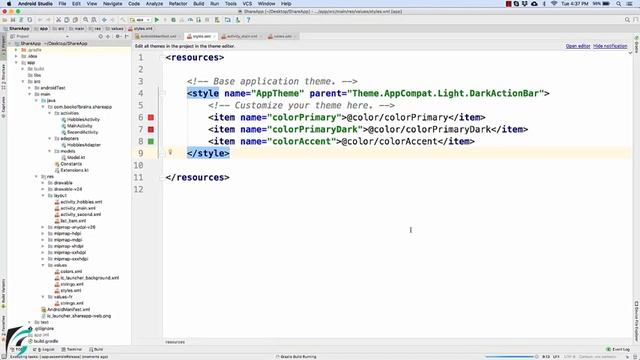Click the red colorPrimary gutter swatch
The width and height of the screenshot is (640, 360).
click(x=151, y=117)
